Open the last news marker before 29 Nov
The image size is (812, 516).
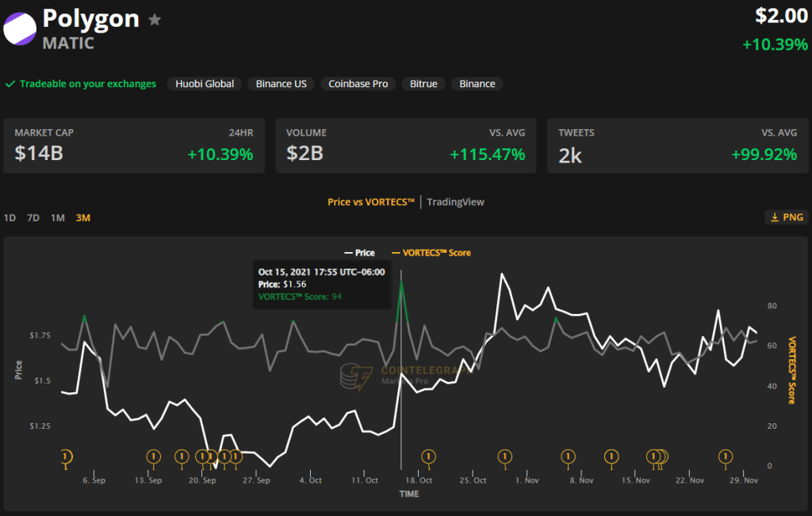coord(725,457)
